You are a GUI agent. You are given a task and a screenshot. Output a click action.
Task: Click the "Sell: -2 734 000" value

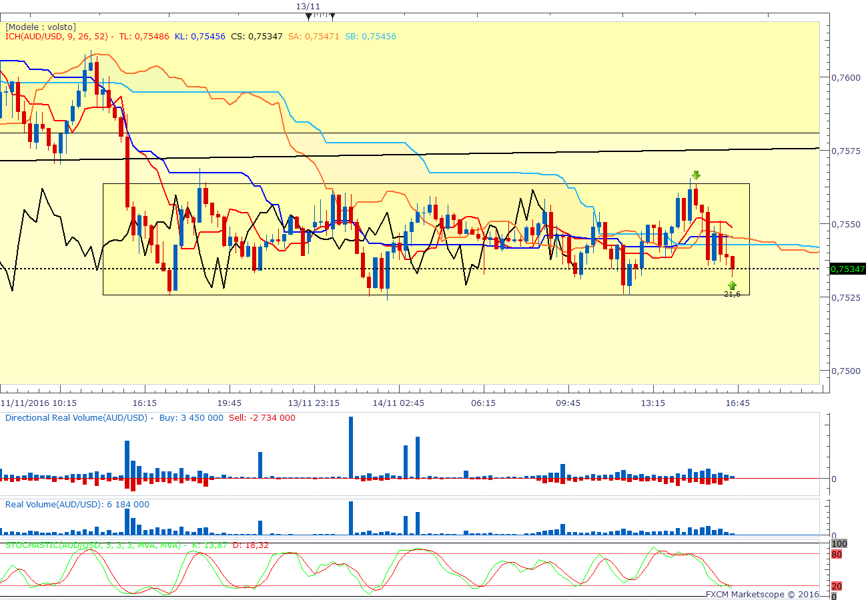coord(262,418)
